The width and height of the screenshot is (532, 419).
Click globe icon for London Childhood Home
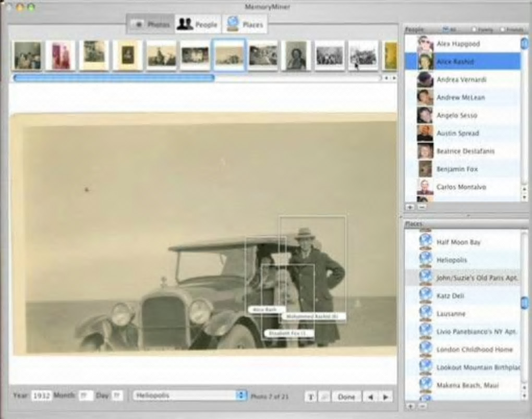[x=426, y=350]
